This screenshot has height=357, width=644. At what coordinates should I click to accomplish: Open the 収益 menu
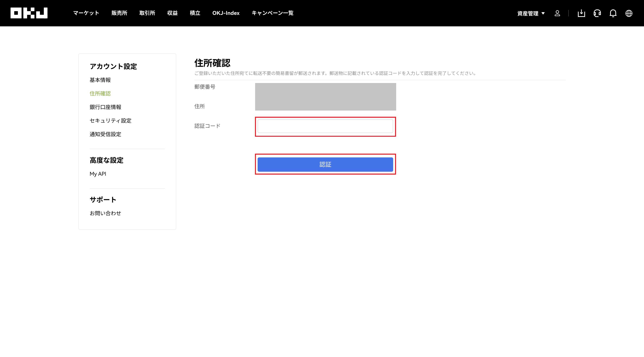click(172, 13)
